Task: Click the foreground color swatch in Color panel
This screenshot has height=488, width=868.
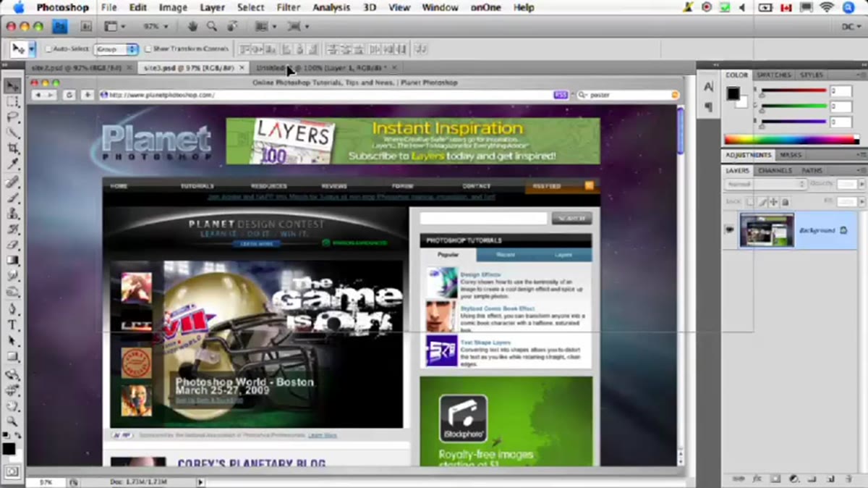Action: point(733,93)
